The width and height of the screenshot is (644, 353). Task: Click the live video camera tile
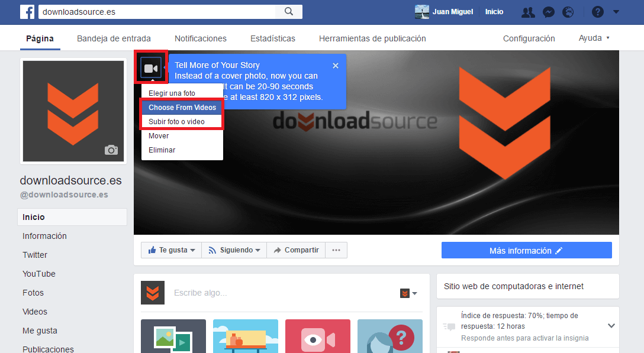point(318,336)
